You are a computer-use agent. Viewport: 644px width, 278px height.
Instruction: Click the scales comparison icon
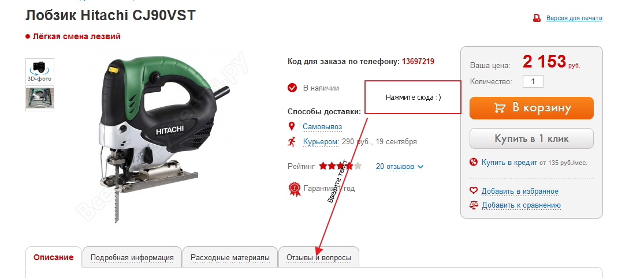click(474, 205)
